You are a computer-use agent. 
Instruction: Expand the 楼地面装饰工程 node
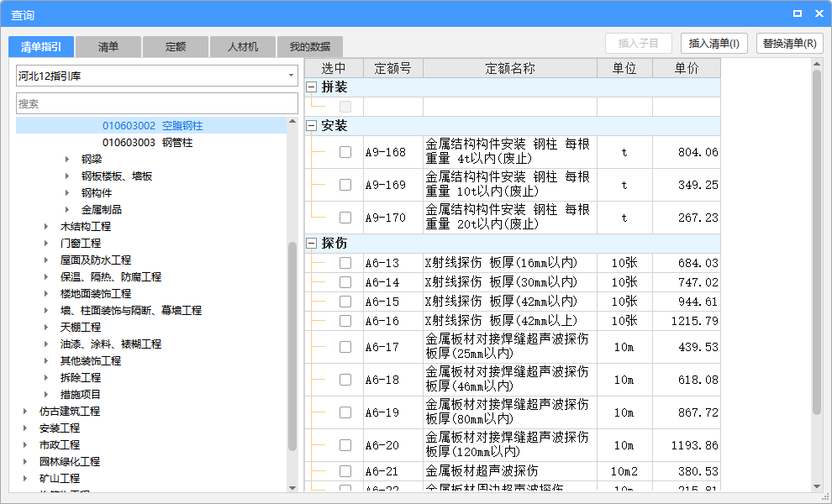coord(46,293)
